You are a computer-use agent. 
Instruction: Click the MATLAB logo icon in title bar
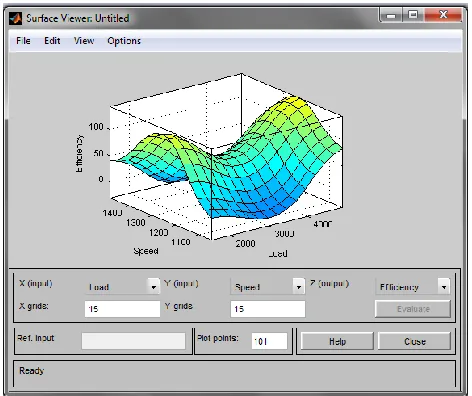pyautogui.click(x=15, y=18)
